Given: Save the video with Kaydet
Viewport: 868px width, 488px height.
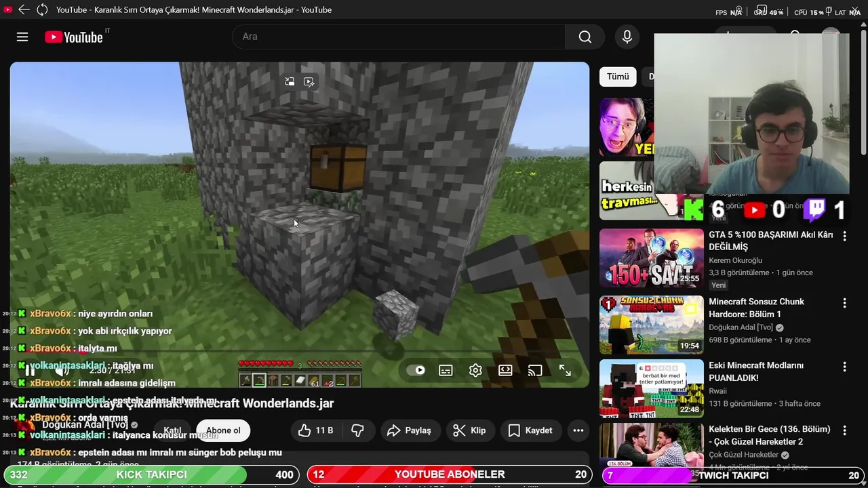Looking at the screenshot, I should 530,430.
